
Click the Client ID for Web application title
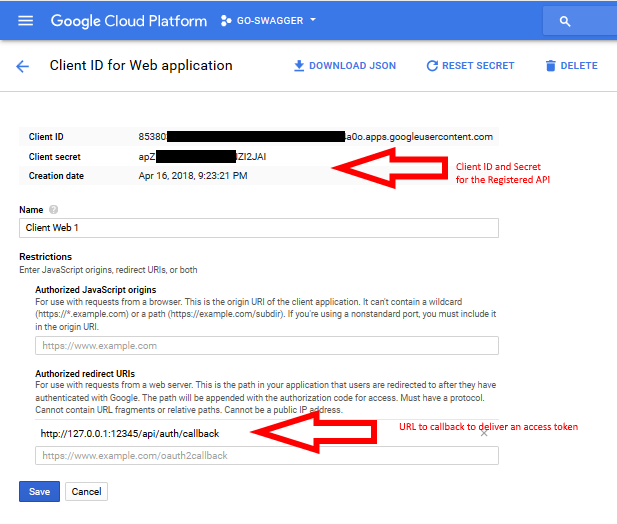[x=141, y=65]
